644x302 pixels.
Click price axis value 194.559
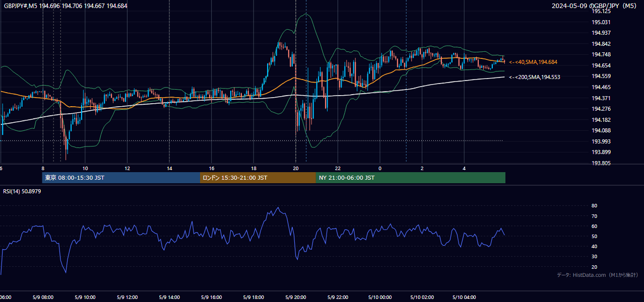tap(601, 76)
